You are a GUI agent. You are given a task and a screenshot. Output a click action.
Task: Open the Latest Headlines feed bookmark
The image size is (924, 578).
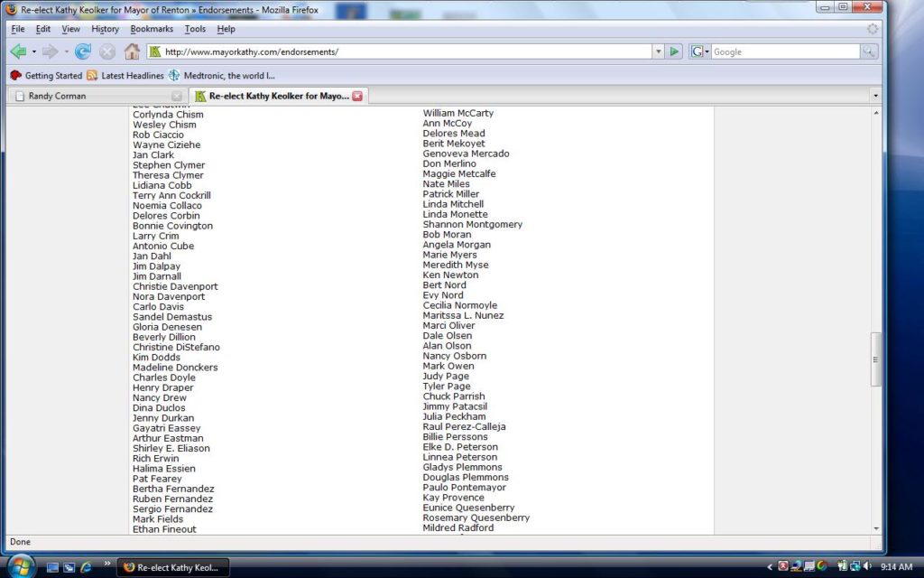click(125, 76)
